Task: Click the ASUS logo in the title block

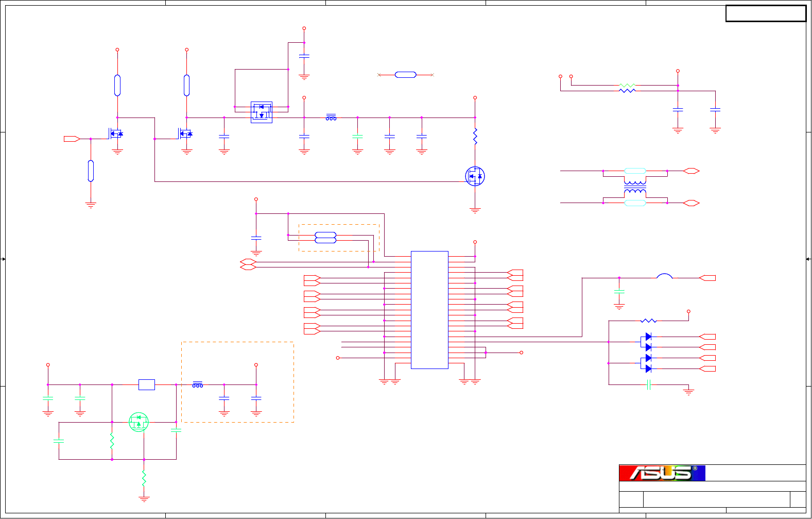Action: [x=662, y=473]
